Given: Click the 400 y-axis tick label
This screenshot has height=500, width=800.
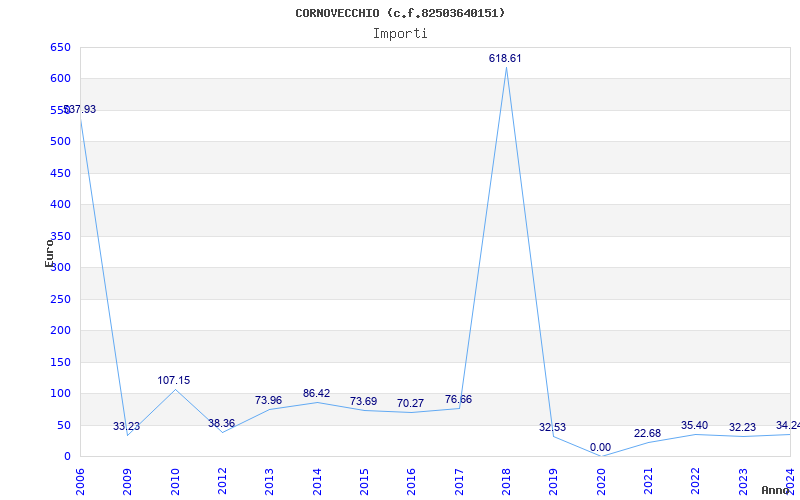Looking at the screenshot, I should pos(60,204).
